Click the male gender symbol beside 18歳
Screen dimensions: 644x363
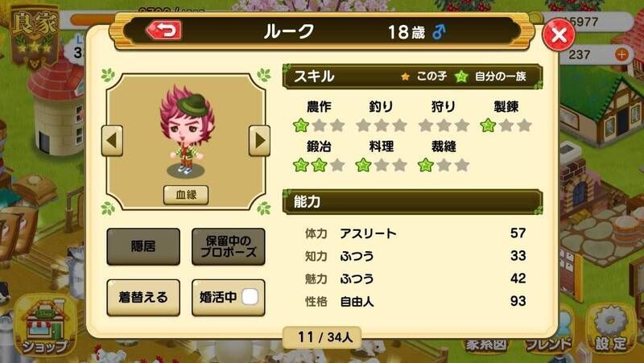(439, 31)
